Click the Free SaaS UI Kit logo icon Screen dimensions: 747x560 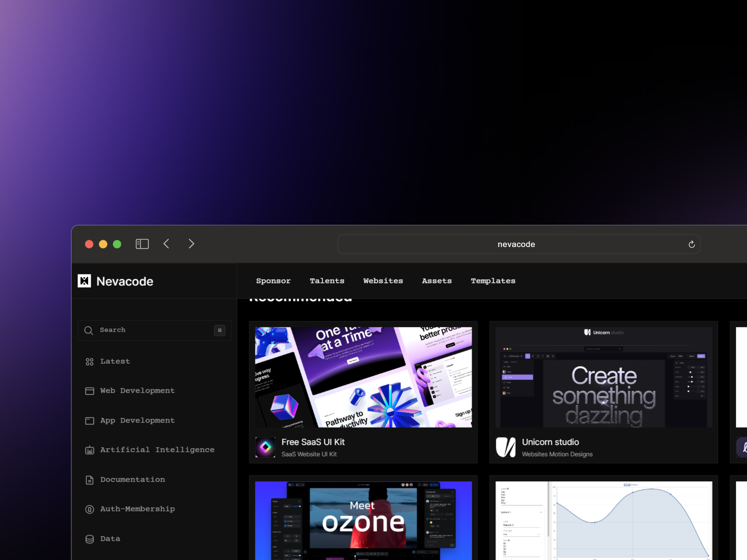(265, 447)
